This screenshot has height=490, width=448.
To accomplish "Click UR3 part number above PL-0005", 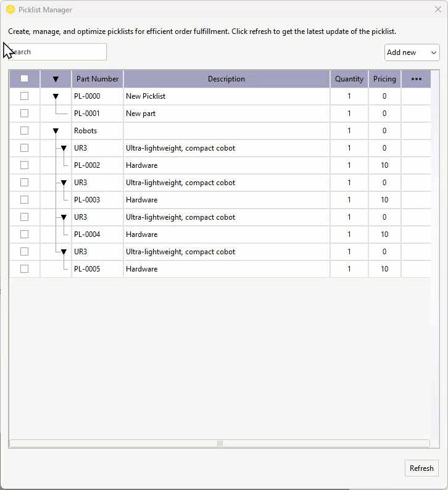I will click(x=97, y=252).
